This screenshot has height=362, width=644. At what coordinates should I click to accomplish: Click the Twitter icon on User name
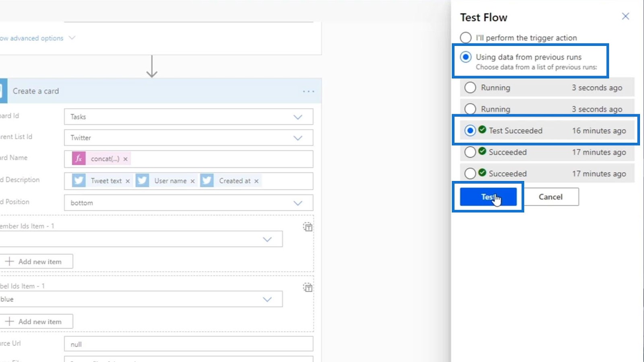pyautogui.click(x=142, y=181)
